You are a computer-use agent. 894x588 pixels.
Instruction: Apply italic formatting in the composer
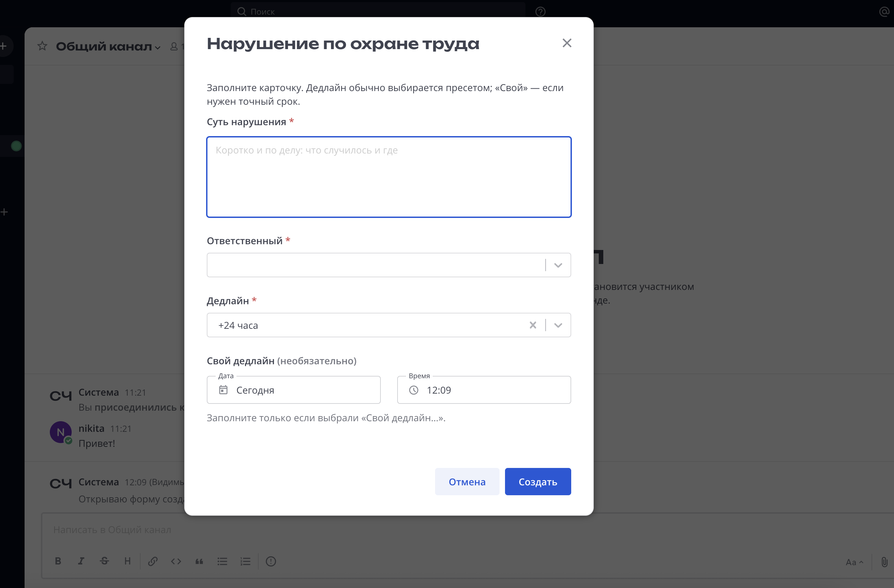pyautogui.click(x=82, y=561)
